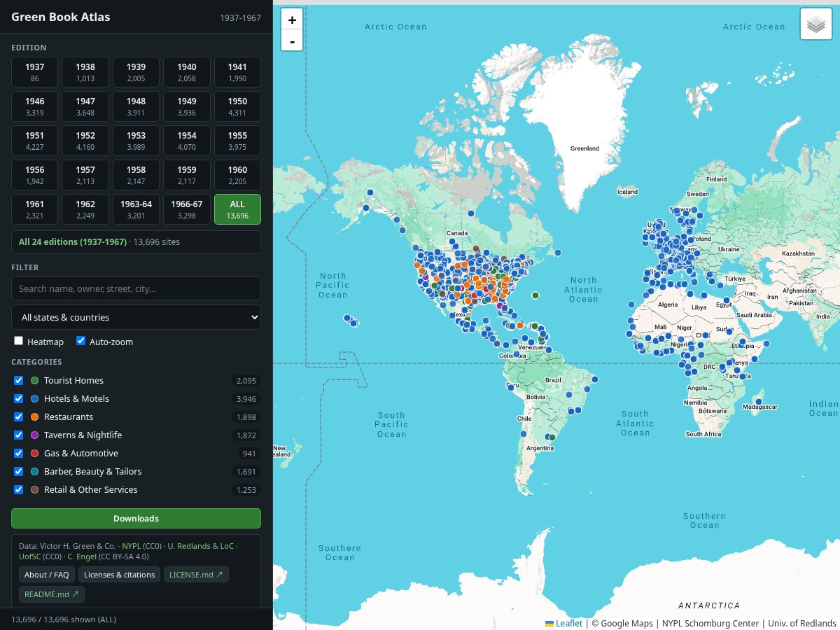The width and height of the screenshot is (840, 630).
Task: Click the red Gas & Automotive dot
Action: 35,453
